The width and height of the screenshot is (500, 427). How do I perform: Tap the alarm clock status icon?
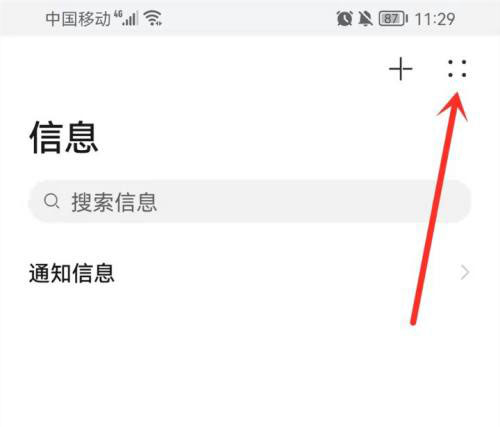(344, 18)
